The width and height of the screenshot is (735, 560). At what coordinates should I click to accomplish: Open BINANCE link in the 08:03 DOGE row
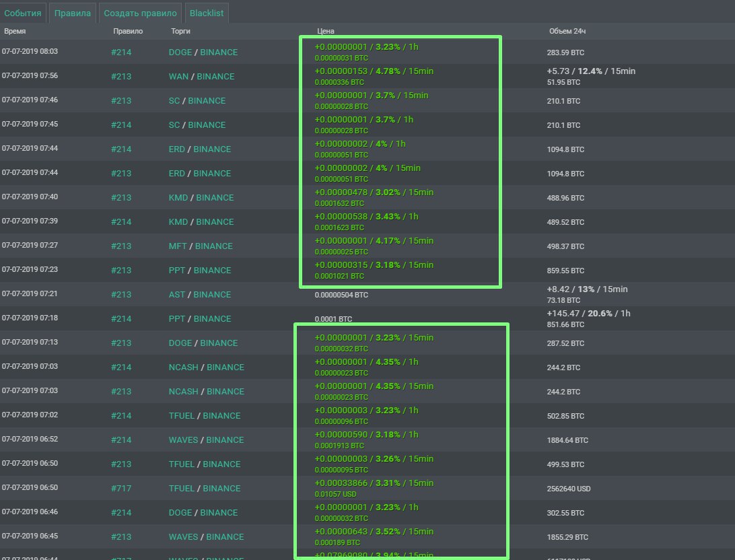tap(219, 52)
